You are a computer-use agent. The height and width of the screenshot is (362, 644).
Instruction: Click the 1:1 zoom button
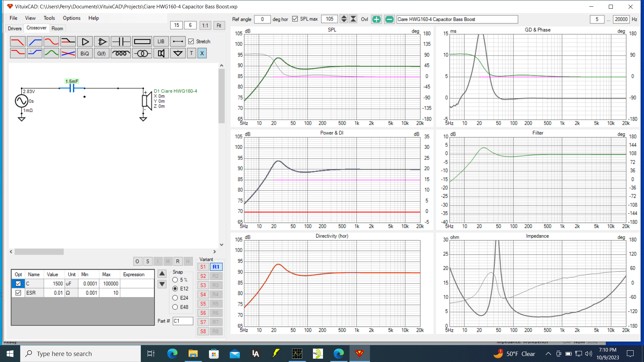coord(205,25)
